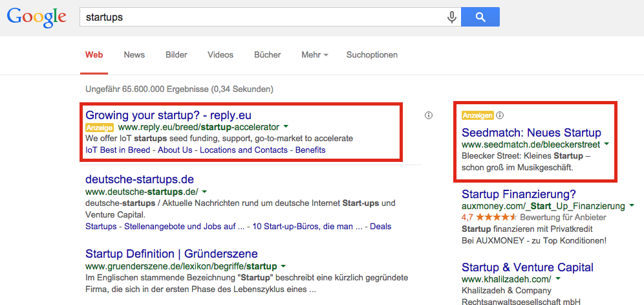Expand arrow next to gruenderszene.de URL
This screenshot has width=644, height=305.
click(283, 265)
